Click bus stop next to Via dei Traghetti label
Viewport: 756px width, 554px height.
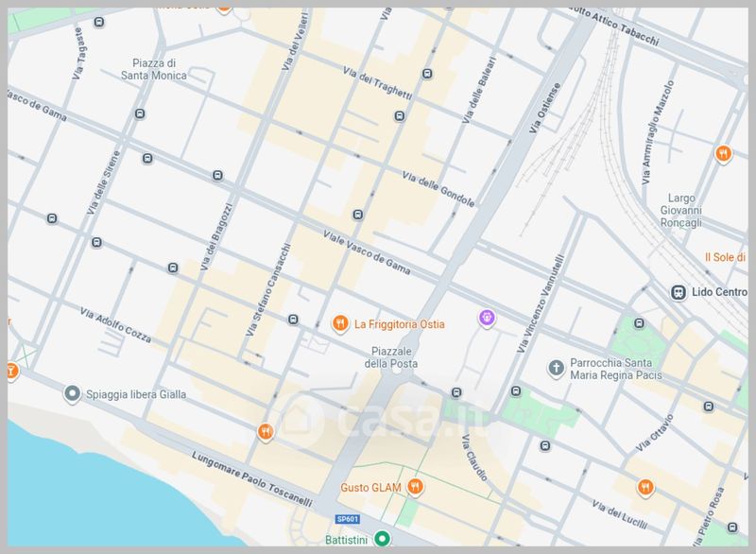click(427, 74)
